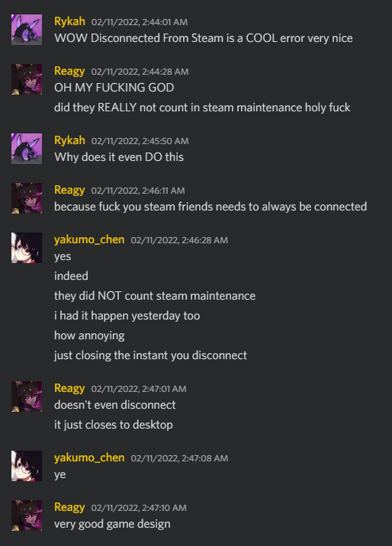The width and height of the screenshot is (392, 546).
Task: Select message 'WOW Disconnected From Steam is a COOL error'
Action: (x=204, y=38)
